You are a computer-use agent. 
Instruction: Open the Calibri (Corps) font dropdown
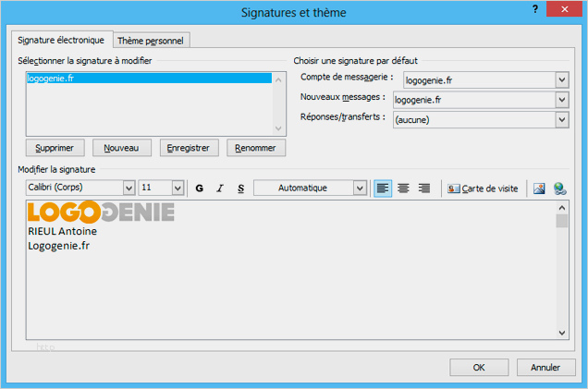129,188
